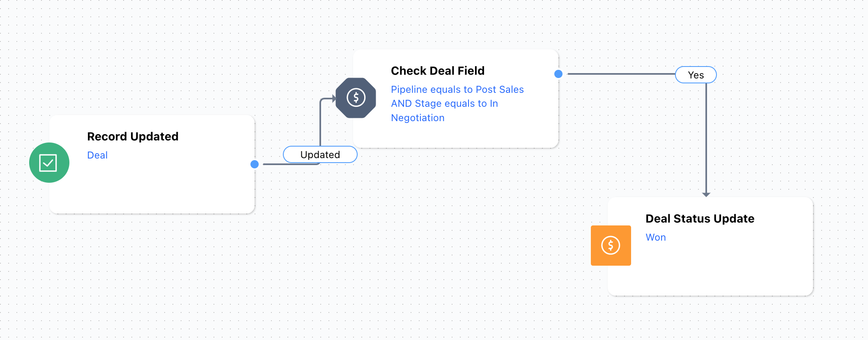Select the Deal Status Update heading
The image size is (868, 340).
[700, 218]
